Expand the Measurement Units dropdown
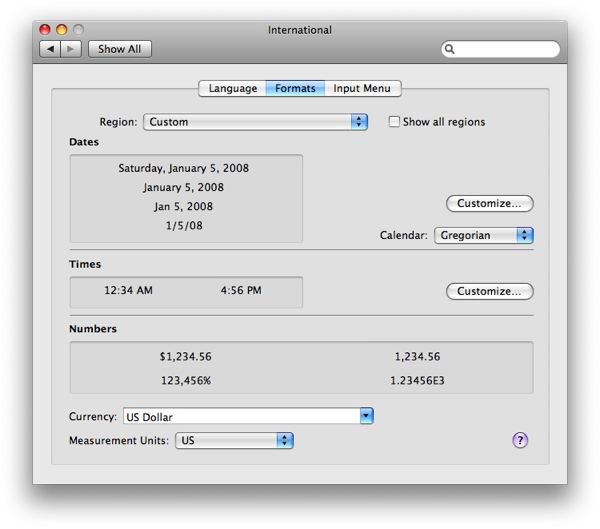Screen dimensions: 600x529 click(234, 440)
